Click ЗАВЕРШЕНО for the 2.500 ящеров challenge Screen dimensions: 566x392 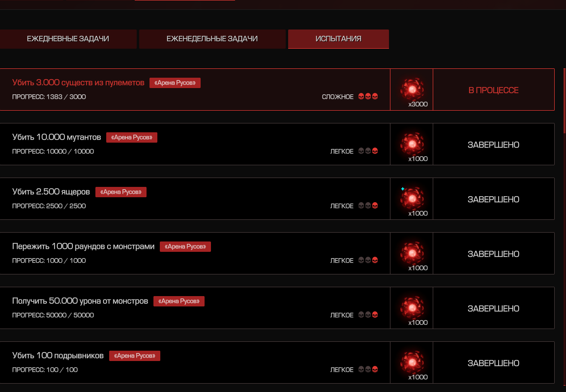coord(493,199)
